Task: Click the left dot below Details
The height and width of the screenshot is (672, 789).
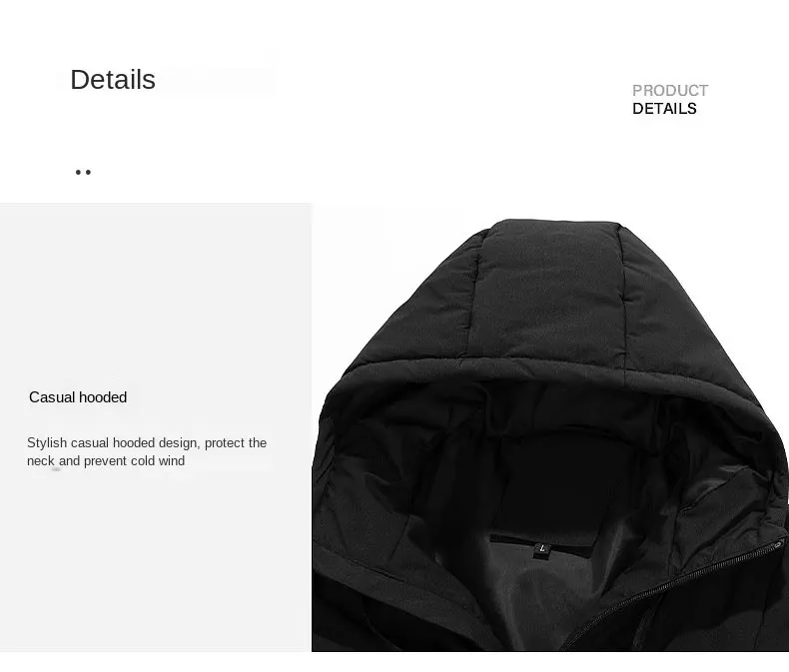Action: pyautogui.click(x=78, y=173)
